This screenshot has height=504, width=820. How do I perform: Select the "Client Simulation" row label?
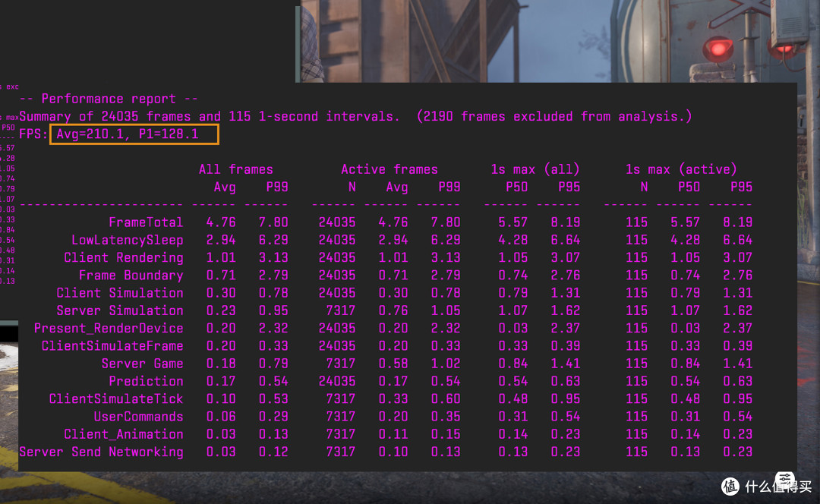click(120, 293)
